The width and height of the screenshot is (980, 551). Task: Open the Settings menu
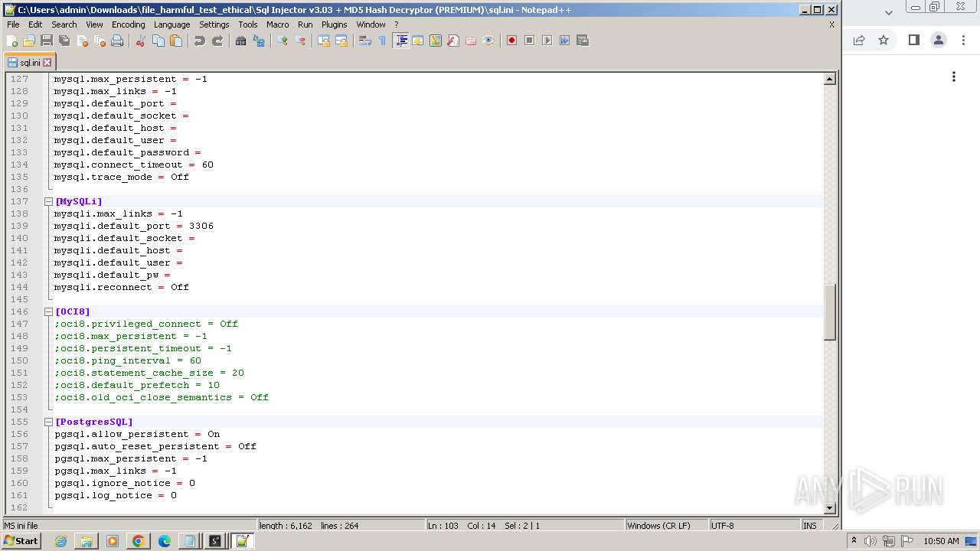214,24
